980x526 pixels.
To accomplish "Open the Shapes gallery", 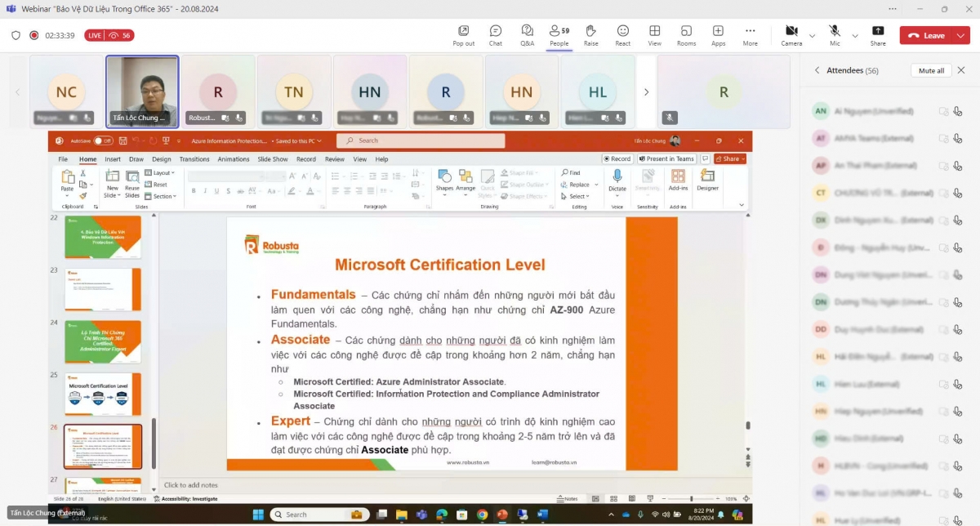I will [x=444, y=181].
